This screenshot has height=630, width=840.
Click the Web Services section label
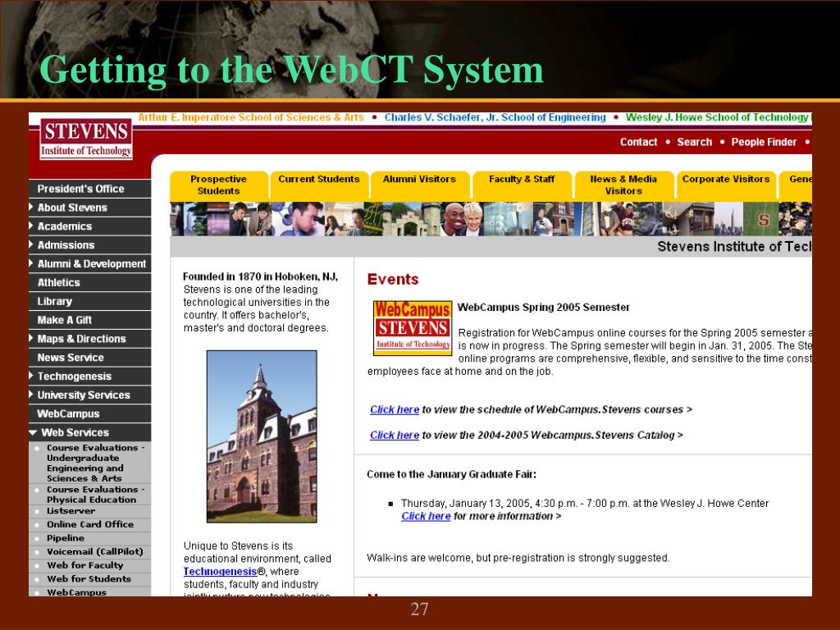click(75, 432)
